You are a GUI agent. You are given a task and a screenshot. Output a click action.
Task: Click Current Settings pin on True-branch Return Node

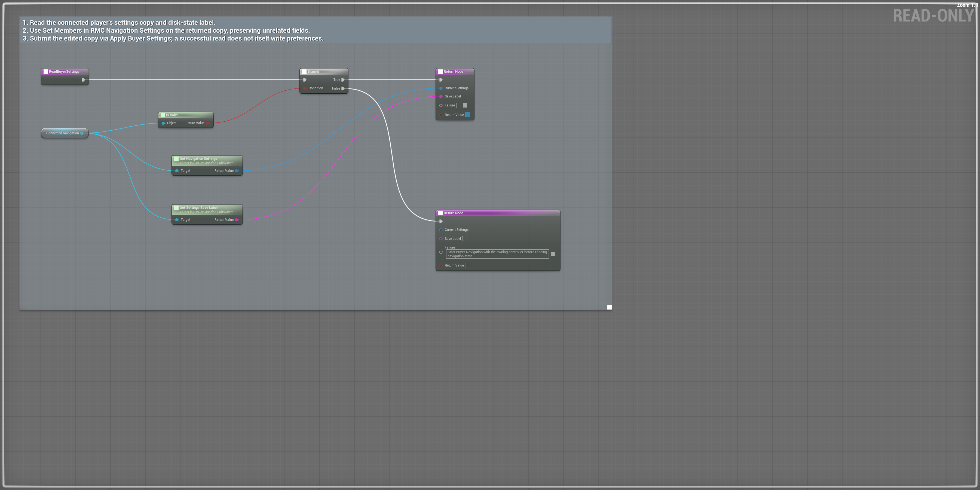[441, 88]
